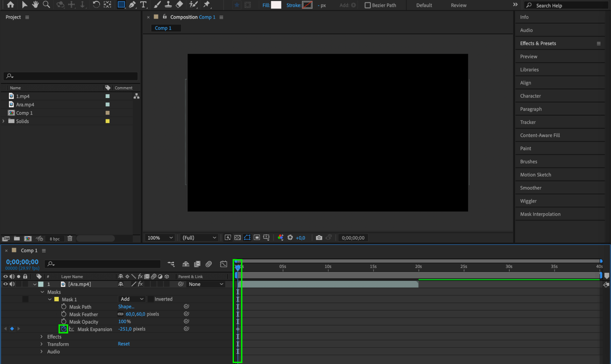Click the Fill color swatch
The height and width of the screenshot is (364, 611).
[x=276, y=5]
